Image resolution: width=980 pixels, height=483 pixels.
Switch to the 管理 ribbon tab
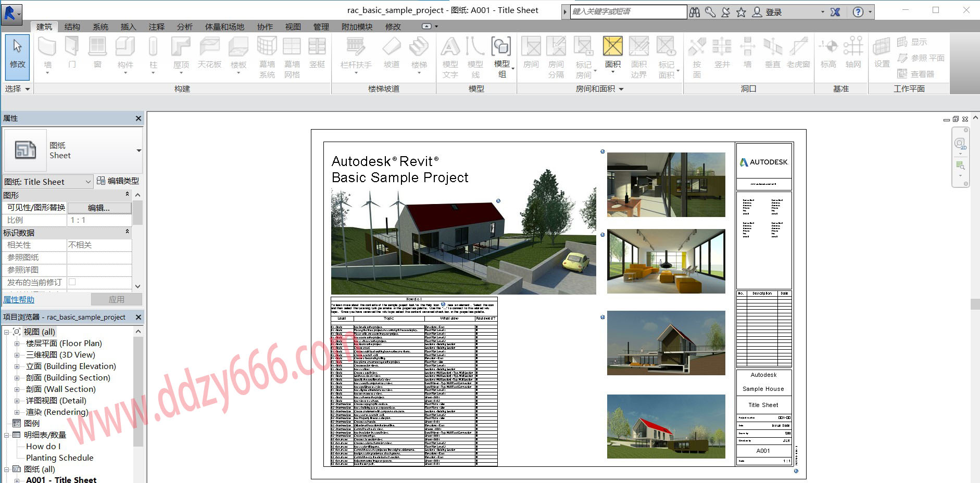point(321,27)
